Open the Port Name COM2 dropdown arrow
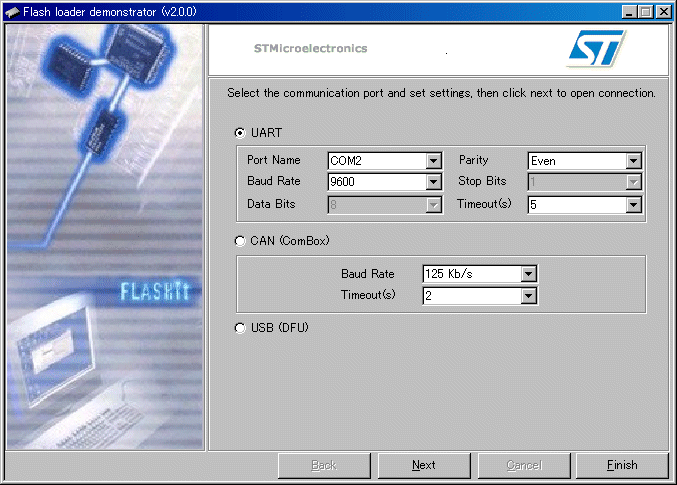This screenshot has width=677, height=485. (x=433, y=161)
